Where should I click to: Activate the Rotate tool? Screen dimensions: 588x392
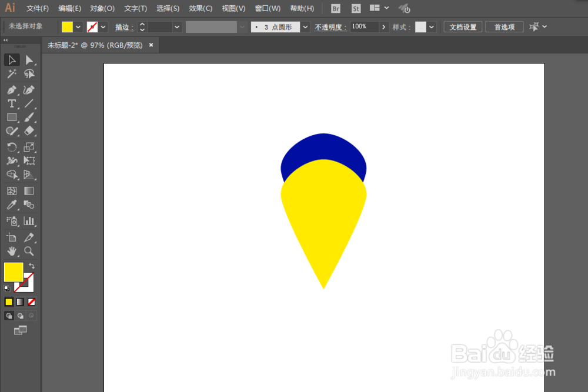[x=12, y=147]
